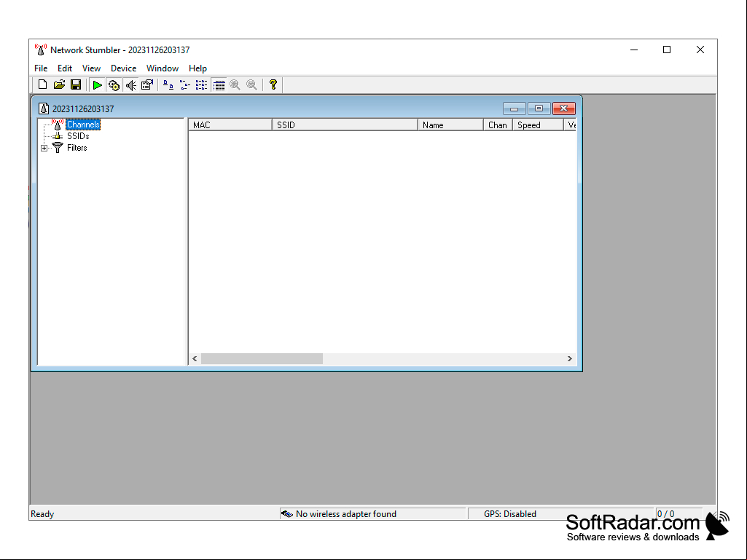Expand the Filters node plus box

click(44, 148)
